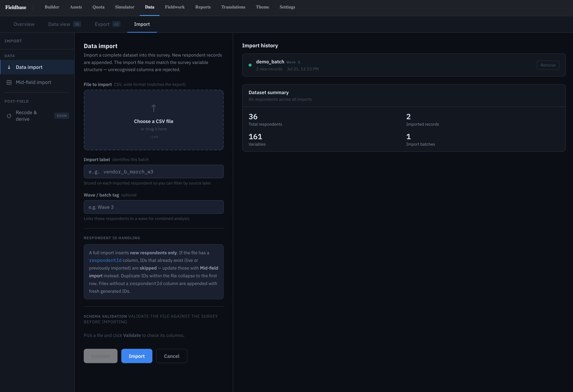The height and width of the screenshot is (392, 573).
Task: Switch to the Overview tab
Action: (x=24, y=24)
